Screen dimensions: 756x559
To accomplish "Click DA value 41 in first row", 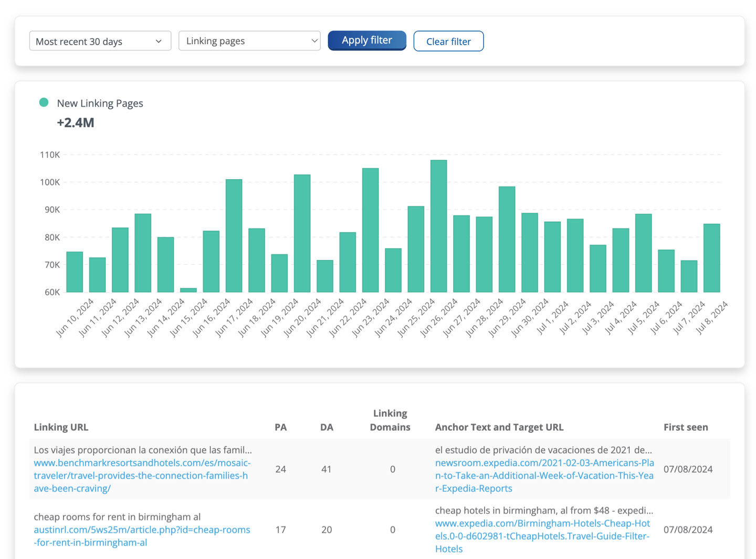I will point(327,469).
